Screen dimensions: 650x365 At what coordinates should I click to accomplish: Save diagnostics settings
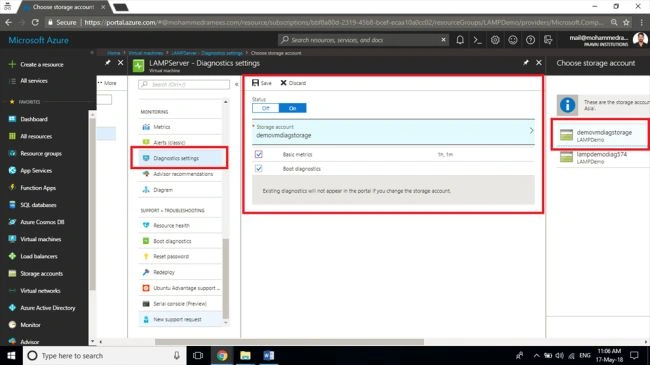(262, 83)
